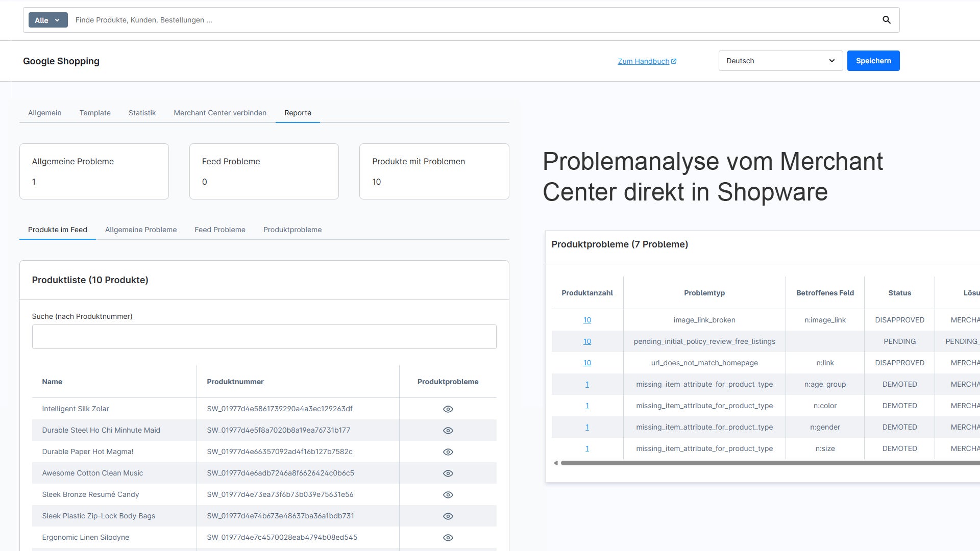Viewport: 980px width, 551px height.
Task: Select product name Intelligent Silk Zolar
Action: tap(76, 409)
